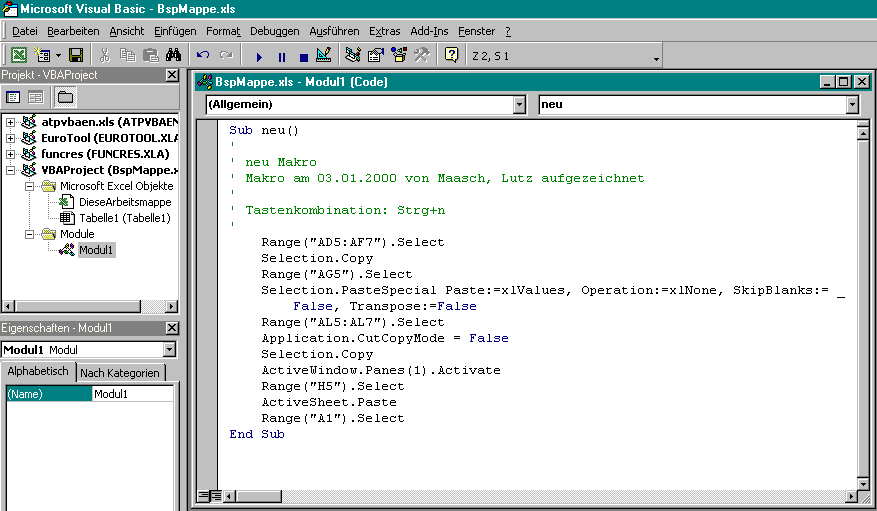Toggle Folders view in project panel

click(65, 97)
